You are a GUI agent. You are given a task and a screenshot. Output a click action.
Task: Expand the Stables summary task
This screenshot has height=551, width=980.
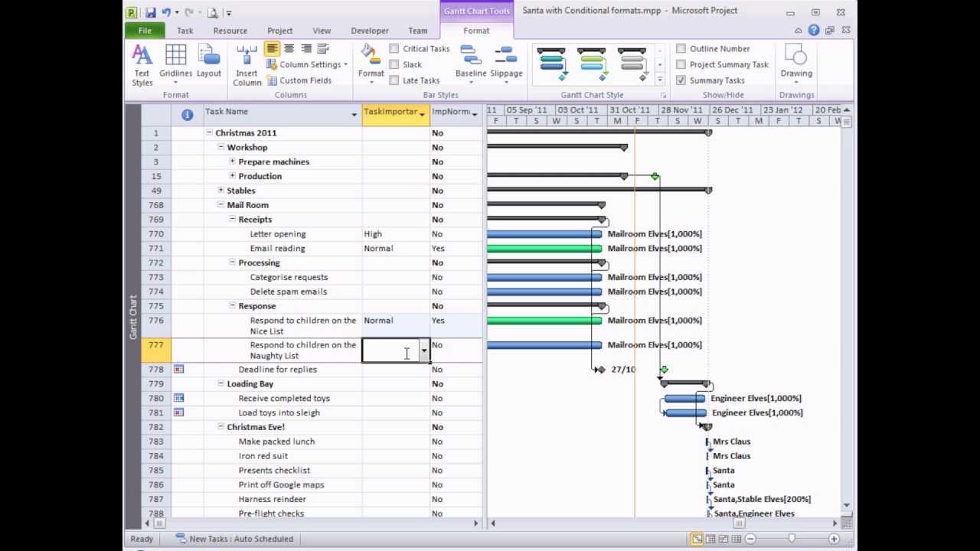(220, 191)
